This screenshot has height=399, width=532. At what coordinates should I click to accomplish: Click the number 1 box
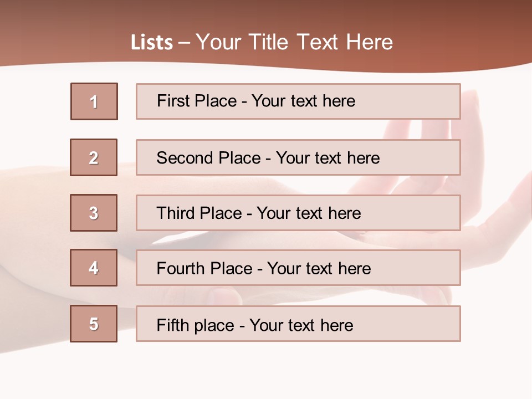click(x=94, y=101)
